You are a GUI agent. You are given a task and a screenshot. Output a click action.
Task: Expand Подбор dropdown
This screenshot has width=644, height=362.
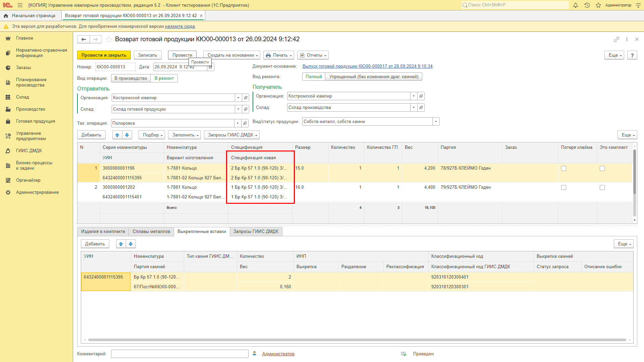152,135
